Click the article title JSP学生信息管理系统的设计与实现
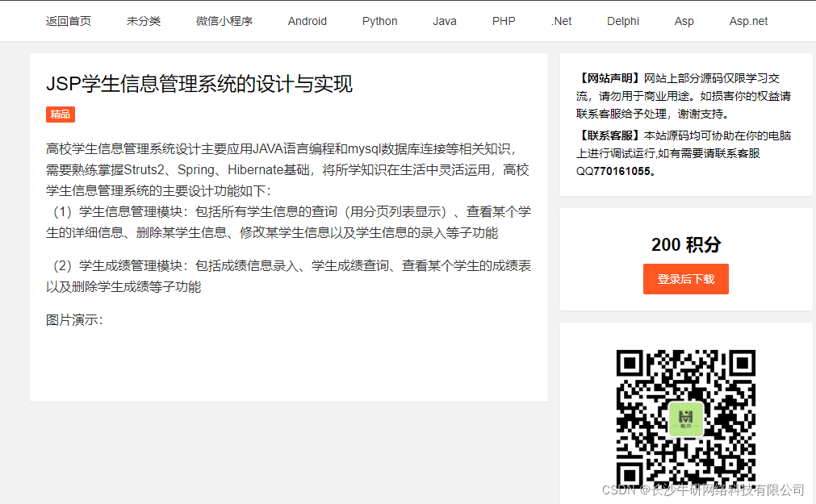 (199, 84)
